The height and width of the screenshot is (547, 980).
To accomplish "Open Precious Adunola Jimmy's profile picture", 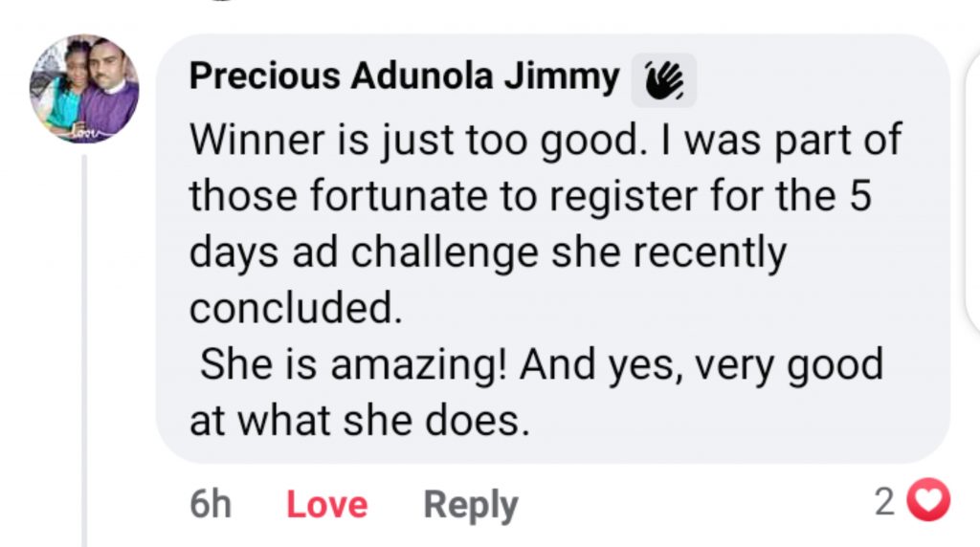I will coord(84,89).
